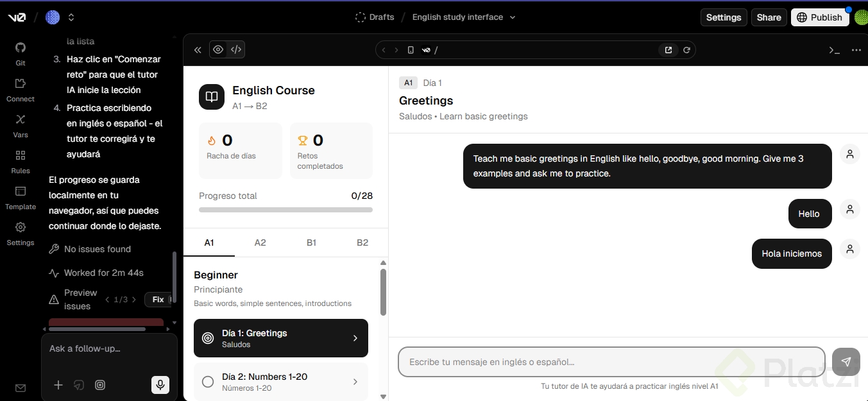Click the Racha de días streak card
Image resolution: width=868 pixels, height=401 pixels.
click(x=241, y=151)
